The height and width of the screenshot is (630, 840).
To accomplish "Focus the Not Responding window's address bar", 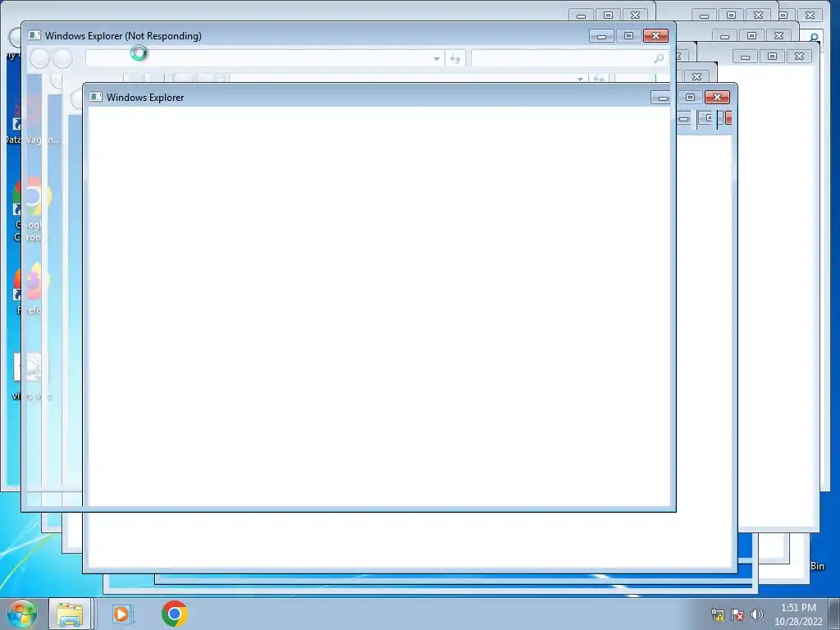I will (x=258, y=58).
